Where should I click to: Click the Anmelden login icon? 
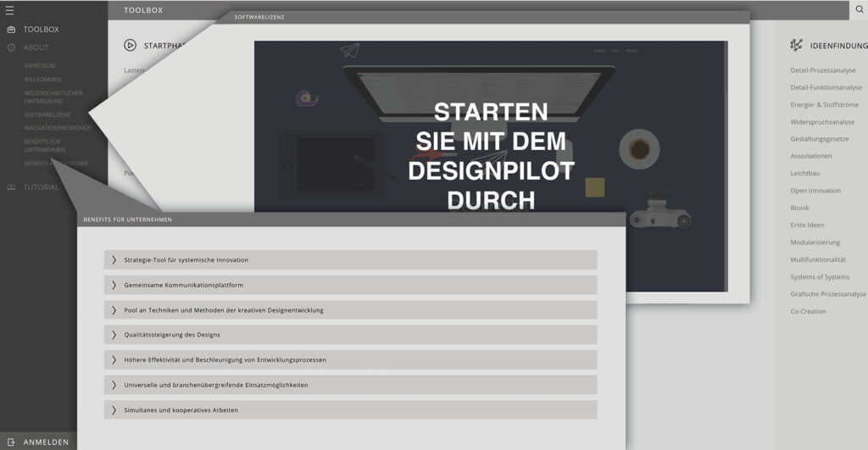pos(11,442)
